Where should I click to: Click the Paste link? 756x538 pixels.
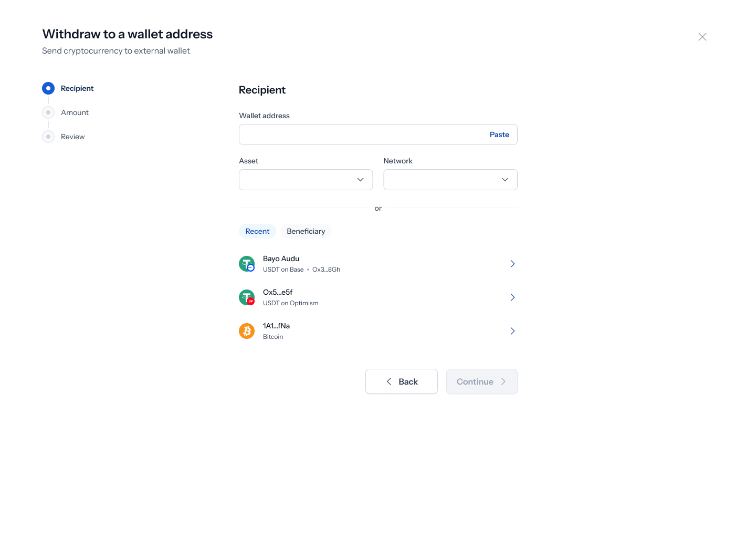499,134
